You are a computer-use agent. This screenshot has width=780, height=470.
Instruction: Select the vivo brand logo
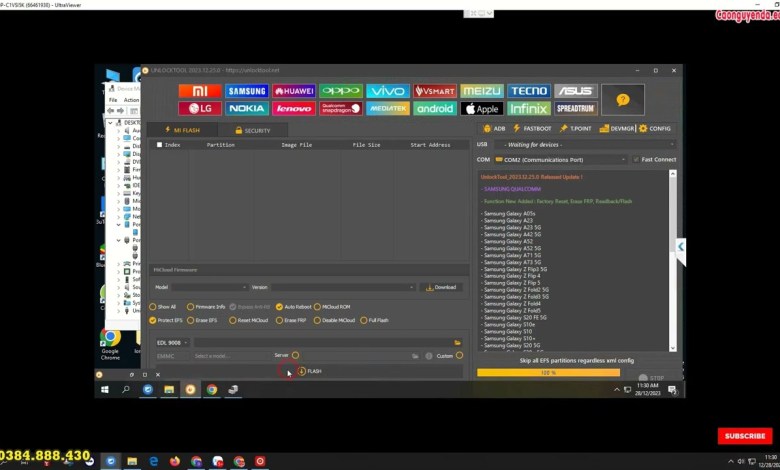tap(388, 91)
